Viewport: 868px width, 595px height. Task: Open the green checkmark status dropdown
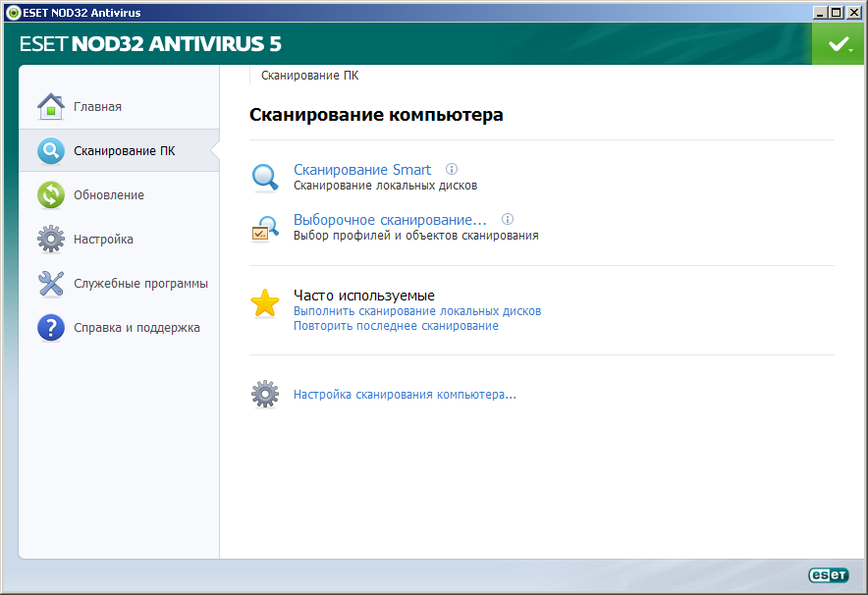point(839,44)
